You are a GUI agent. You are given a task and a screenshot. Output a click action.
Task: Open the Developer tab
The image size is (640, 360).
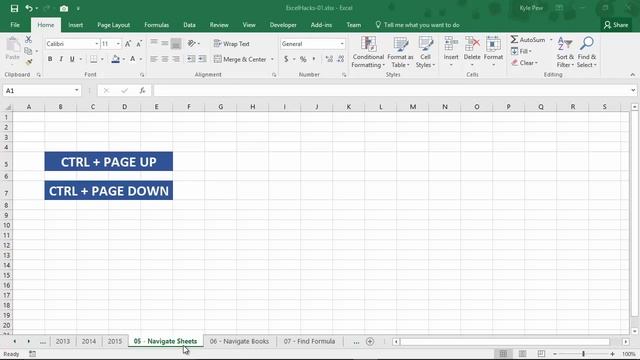(283, 25)
